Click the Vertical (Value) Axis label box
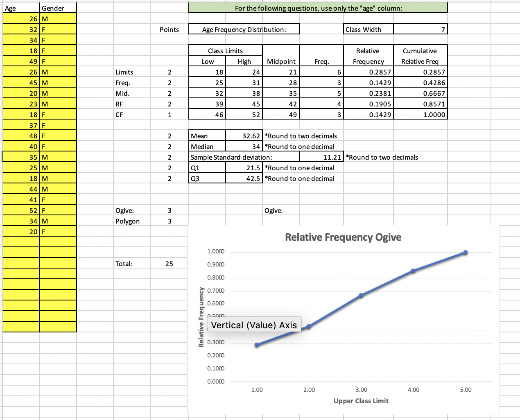Viewport: 520px width, 420px height. [x=255, y=325]
